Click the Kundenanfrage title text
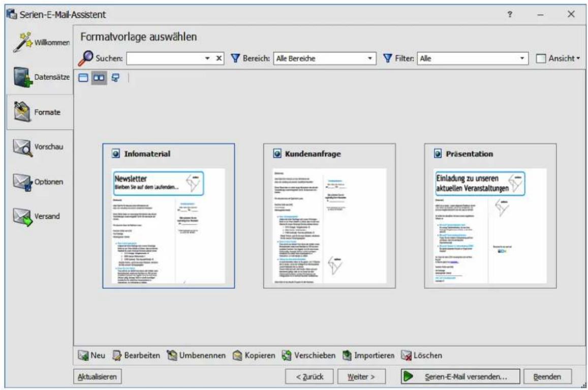 click(x=313, y=154)
